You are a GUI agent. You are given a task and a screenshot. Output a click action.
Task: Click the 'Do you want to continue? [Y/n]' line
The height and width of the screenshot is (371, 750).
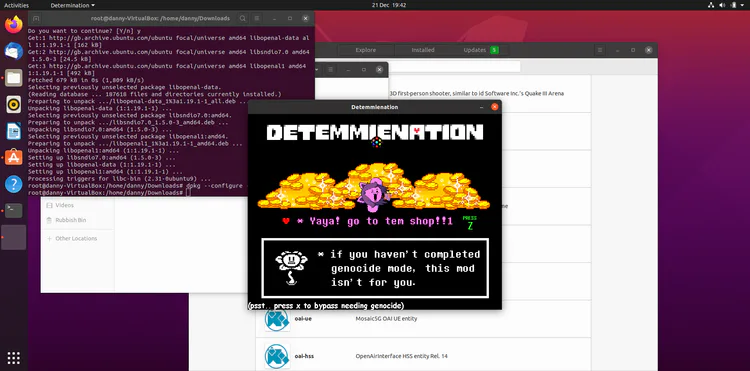(84, 30)
